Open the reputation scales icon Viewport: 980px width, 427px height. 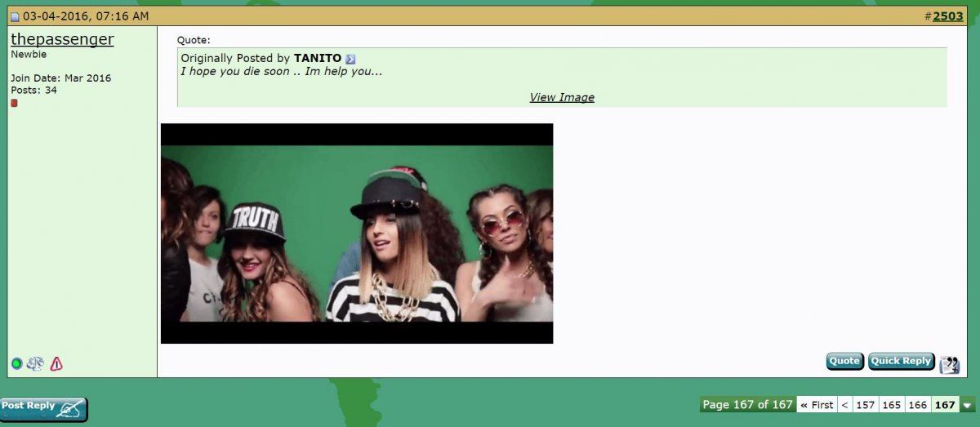35,364
